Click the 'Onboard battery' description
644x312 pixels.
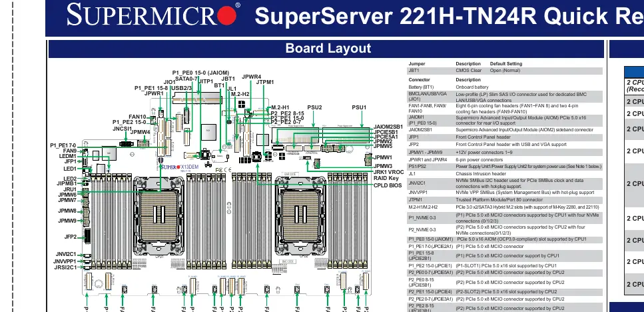[472, 87]
